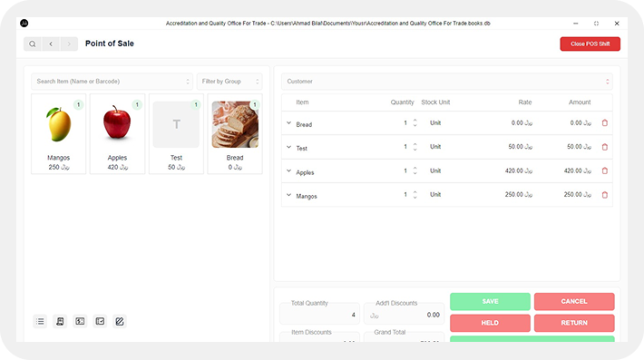
Task: Adjust Apples quantity stepper
Action: 415,170
